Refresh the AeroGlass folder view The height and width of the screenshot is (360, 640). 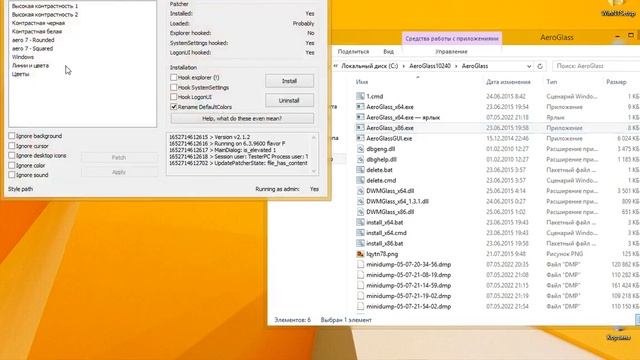[x=540, y=66]
